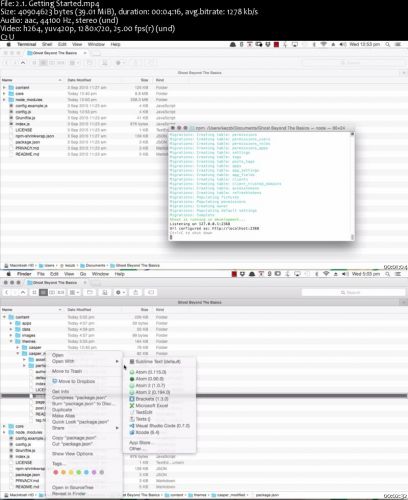The image size is (408, 500).
Task: Select TextEdit in the Open With submenu
Action: tap(141, 412)
